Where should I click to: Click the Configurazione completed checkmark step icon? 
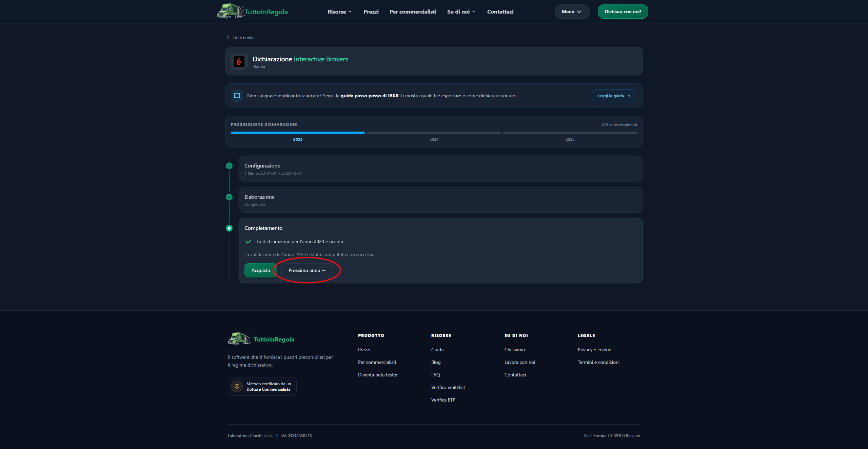229,166
